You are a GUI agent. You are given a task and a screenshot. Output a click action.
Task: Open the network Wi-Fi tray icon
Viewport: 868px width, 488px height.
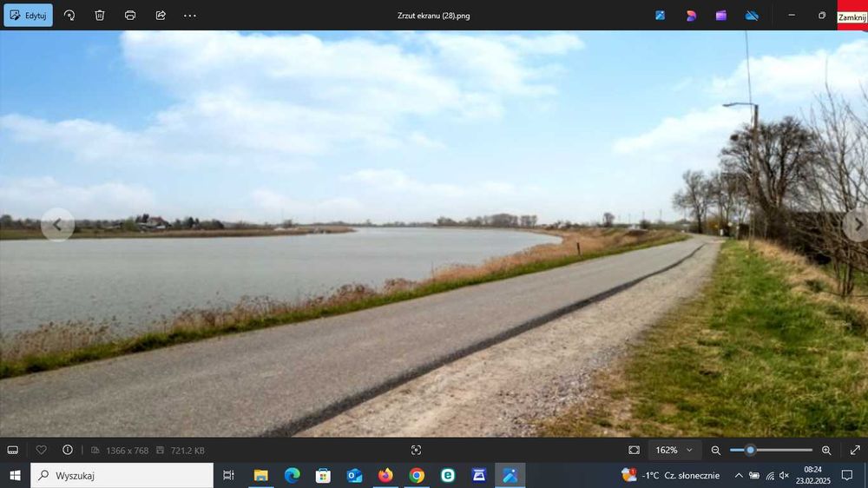point(769,475)
